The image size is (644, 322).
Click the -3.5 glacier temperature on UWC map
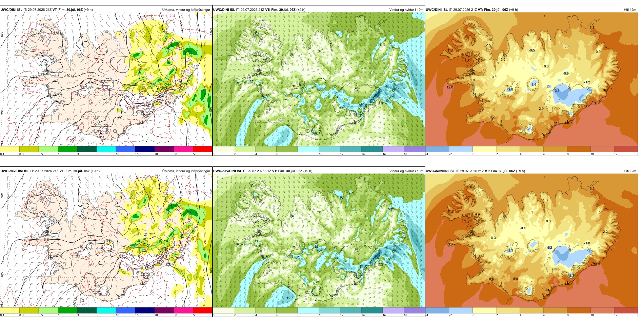click(x=557, y=91)
